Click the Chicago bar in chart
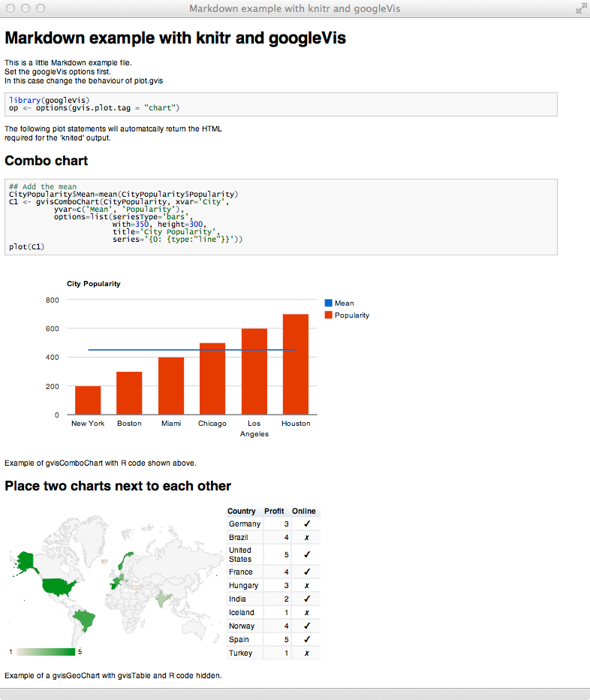This screenshot has height=700, width=590. tap(212, 379)
